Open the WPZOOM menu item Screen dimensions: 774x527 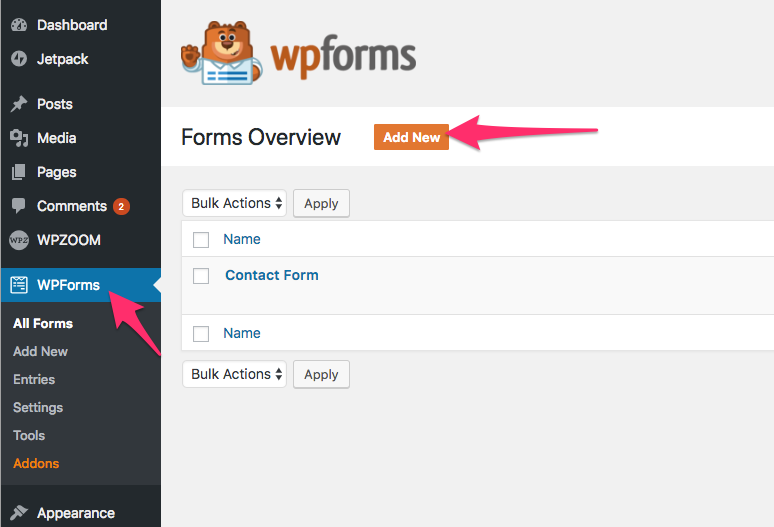[x=69, y=240]
